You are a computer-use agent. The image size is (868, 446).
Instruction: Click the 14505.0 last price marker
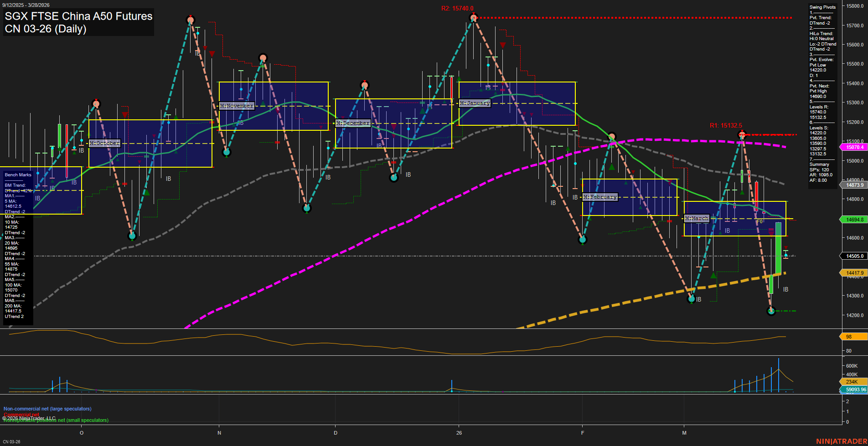[853, 256]
